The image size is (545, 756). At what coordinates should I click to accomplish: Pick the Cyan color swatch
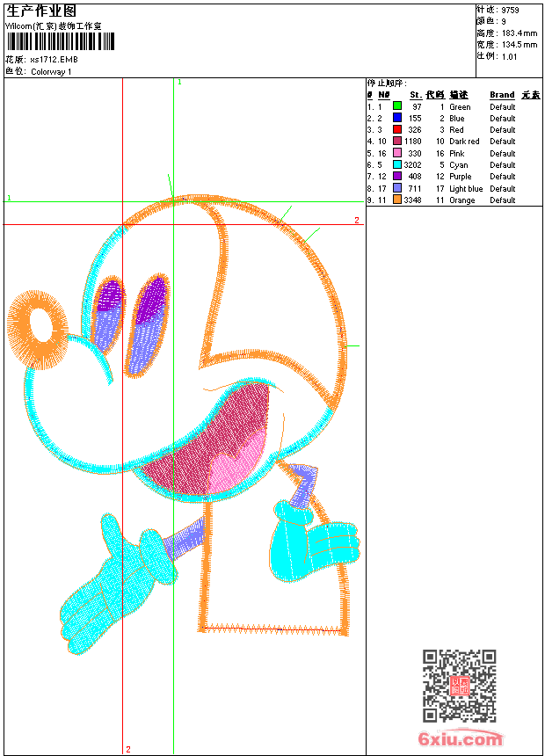(x=397, y=164)
